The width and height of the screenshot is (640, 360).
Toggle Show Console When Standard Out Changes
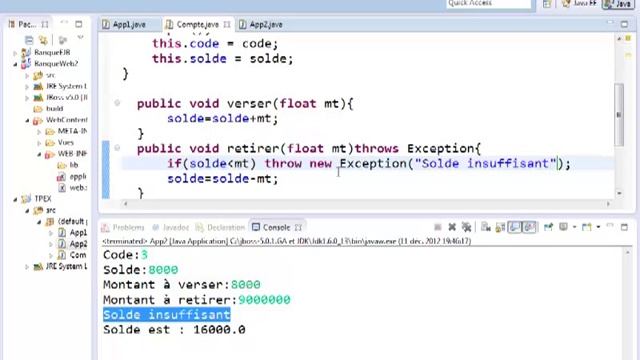point(515,227)
